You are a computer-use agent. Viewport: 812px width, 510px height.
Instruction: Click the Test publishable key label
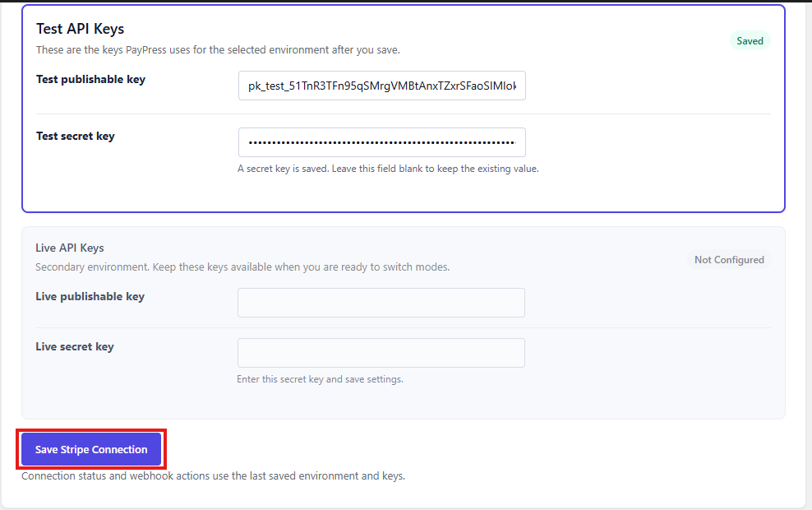pyautogui.click(x=90, y=79)
